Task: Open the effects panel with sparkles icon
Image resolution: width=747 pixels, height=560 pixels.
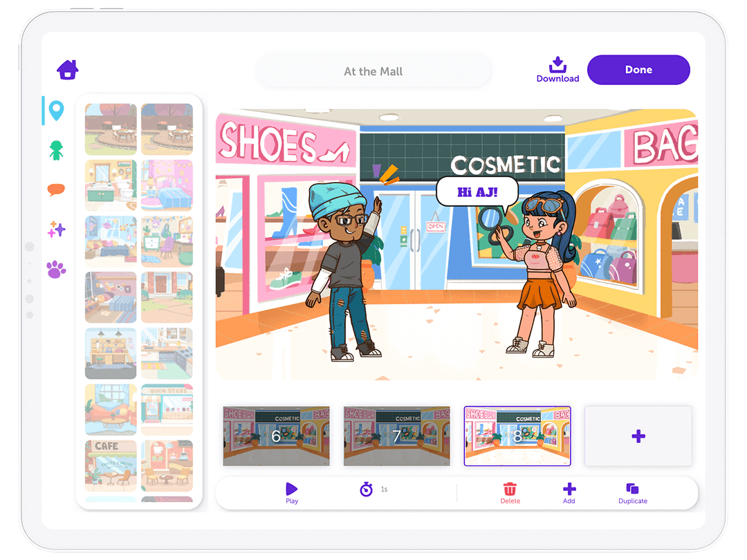Action: point(56,230)
